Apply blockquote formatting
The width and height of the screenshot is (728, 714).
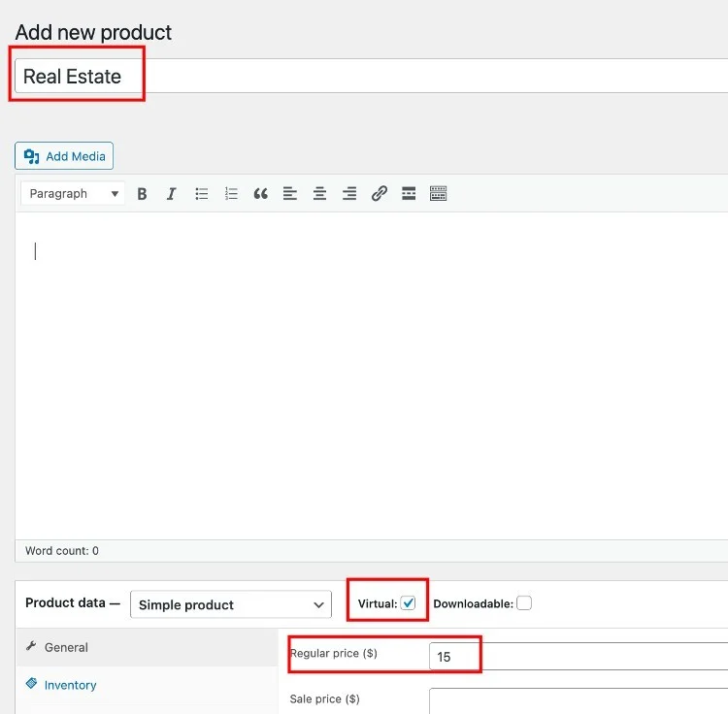pos(260,193)
